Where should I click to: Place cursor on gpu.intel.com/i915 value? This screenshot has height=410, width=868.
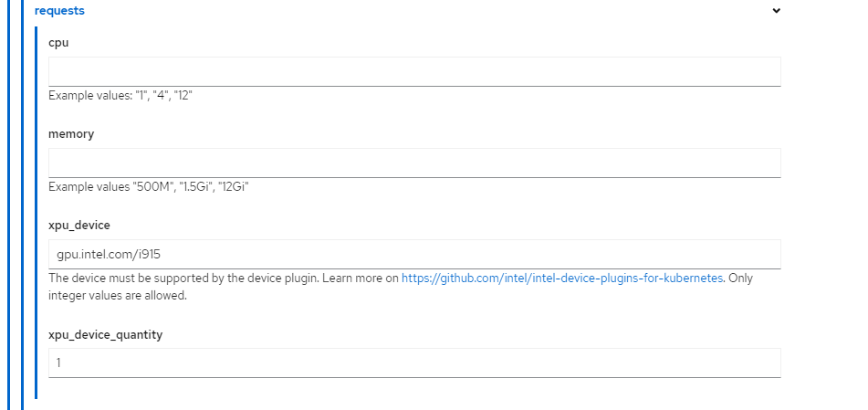tap(109, 255)
